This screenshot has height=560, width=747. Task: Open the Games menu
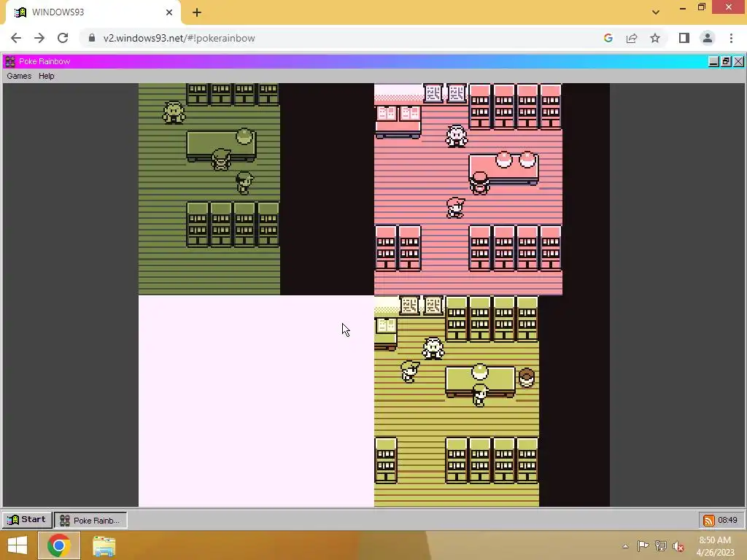coord(19,76)
